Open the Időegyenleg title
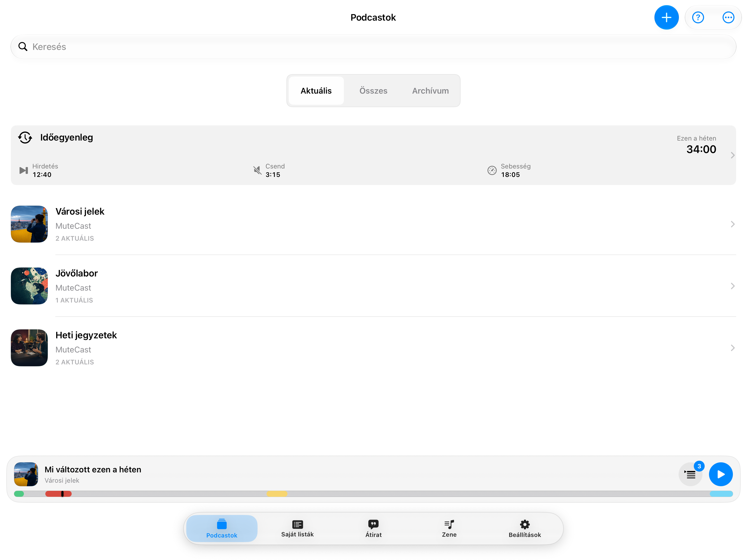 [67, 137]
